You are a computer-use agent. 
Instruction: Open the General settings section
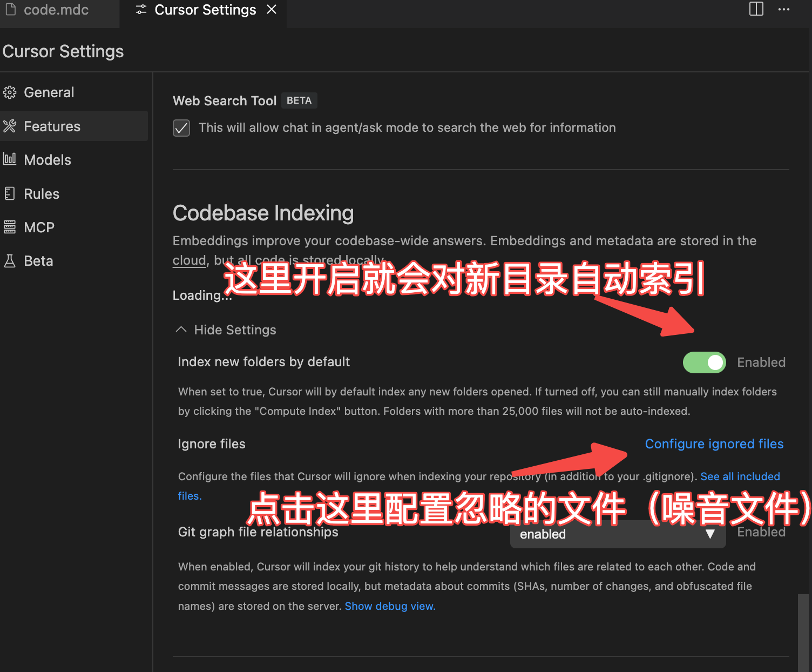[75, 92]
